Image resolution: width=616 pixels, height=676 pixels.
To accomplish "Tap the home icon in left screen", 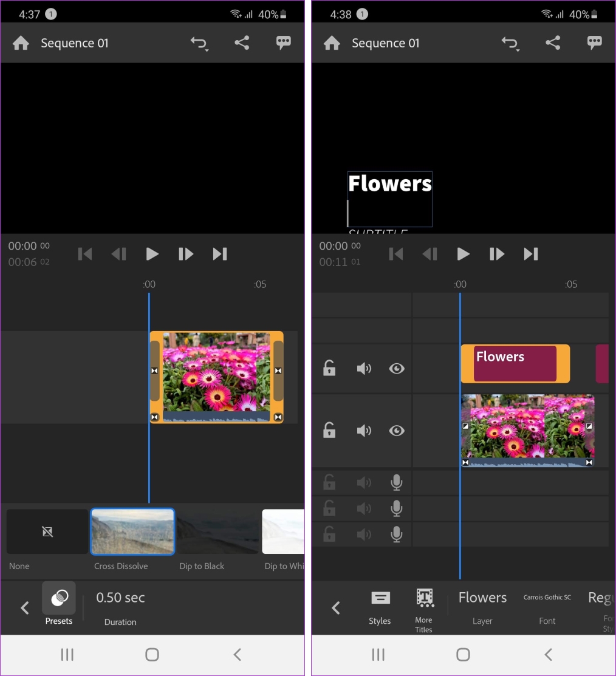I will click(21, 43).
